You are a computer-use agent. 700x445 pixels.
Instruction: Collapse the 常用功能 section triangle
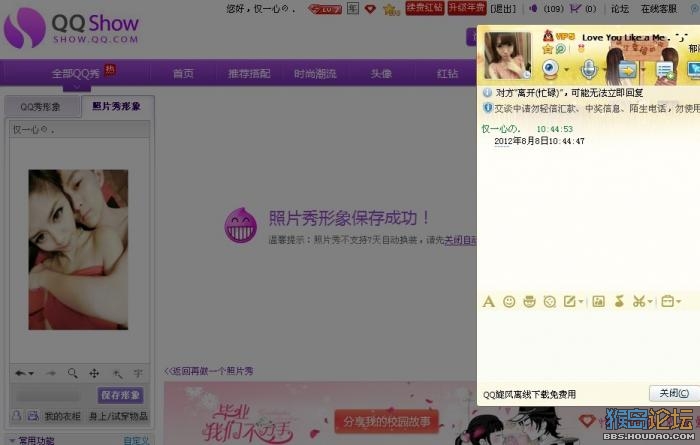click(x=12, y=441)
